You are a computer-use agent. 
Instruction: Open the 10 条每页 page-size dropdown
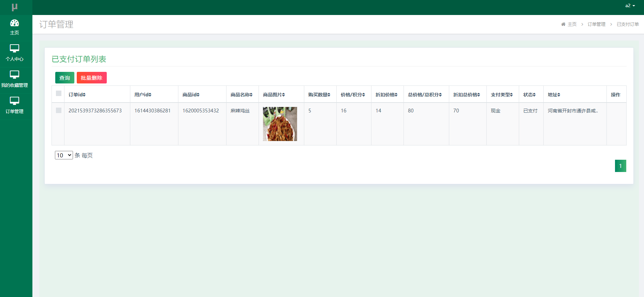coord(64,155)
